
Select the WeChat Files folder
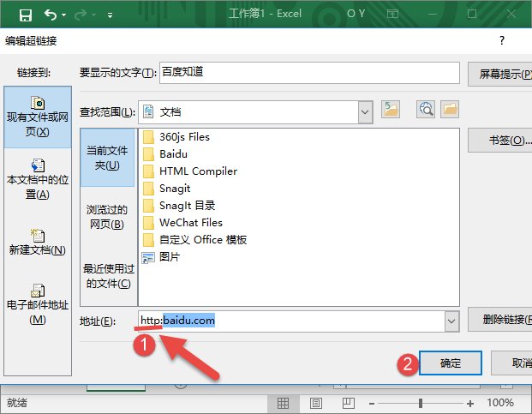182,223
